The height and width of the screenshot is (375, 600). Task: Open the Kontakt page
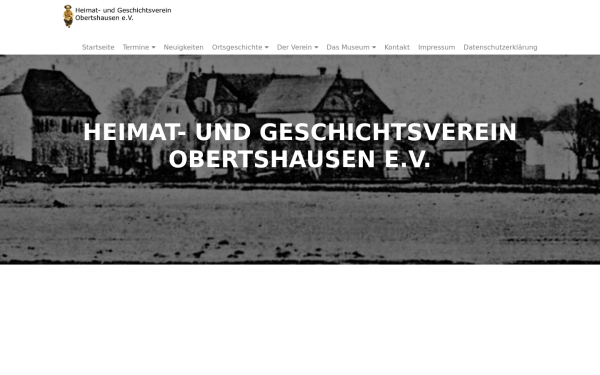(397, 47)
